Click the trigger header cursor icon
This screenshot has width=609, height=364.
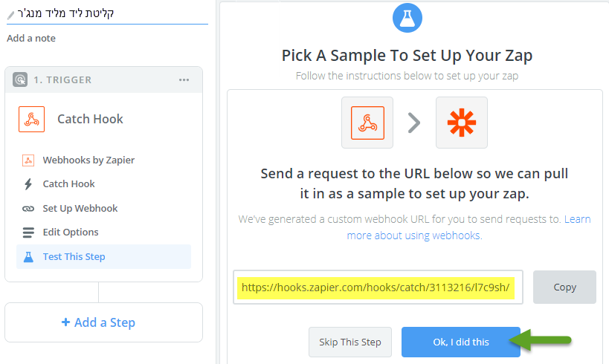(x=20, y=79)
